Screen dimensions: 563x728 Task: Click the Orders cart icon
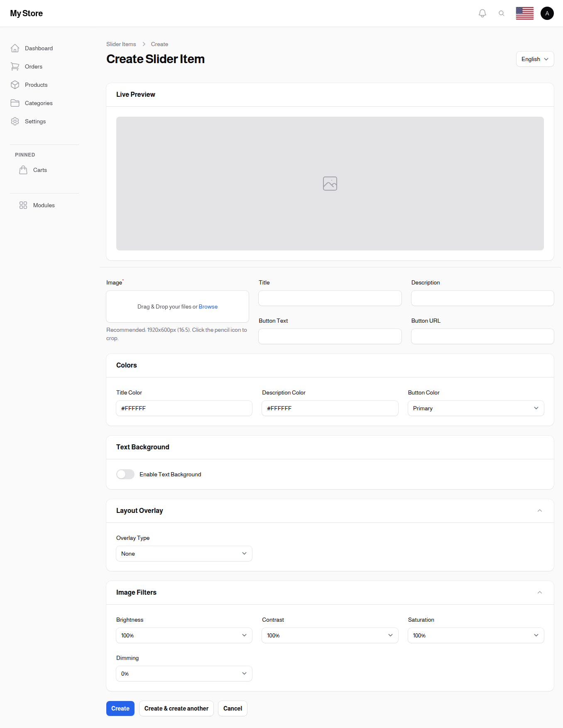click(x=15, y=66)
